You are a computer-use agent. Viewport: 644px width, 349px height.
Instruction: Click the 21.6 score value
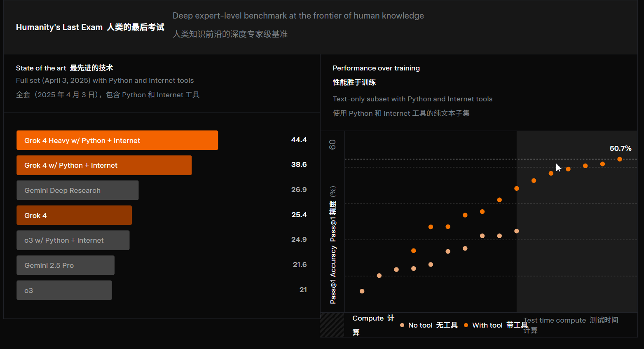(x=300, y=265)
